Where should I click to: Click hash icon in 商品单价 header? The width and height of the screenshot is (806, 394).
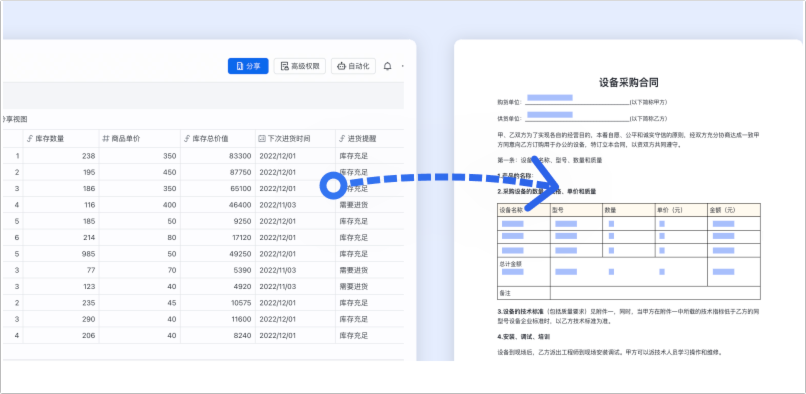106,139
